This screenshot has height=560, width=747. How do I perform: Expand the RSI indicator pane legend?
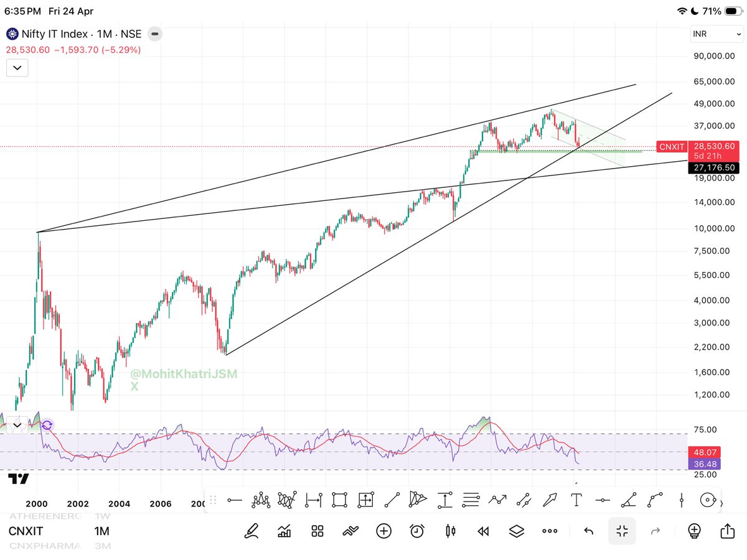pyautogui.click(x=17, y=426)
